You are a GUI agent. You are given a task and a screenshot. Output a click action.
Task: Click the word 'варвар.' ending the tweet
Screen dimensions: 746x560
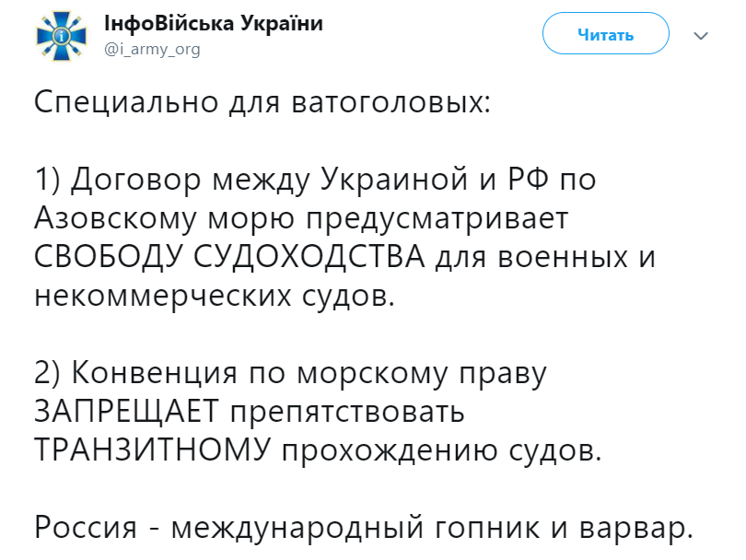pyautogui.click(x=636, y=529)
